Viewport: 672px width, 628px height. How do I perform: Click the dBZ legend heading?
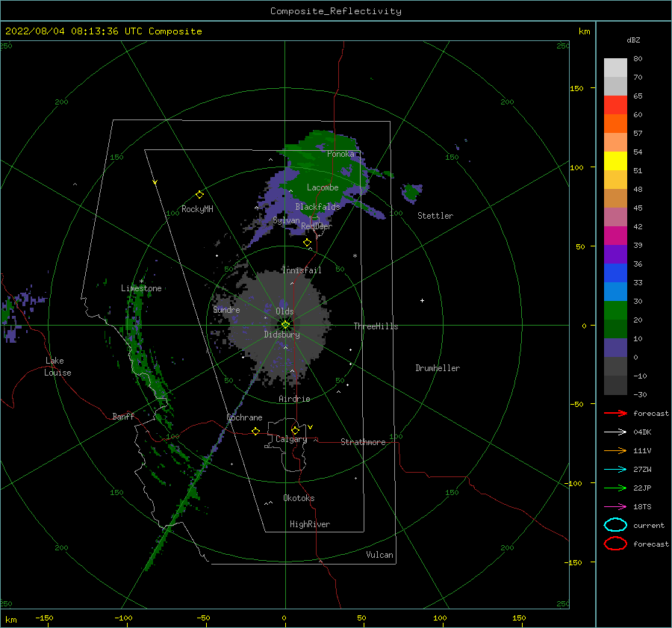(633, 40)
